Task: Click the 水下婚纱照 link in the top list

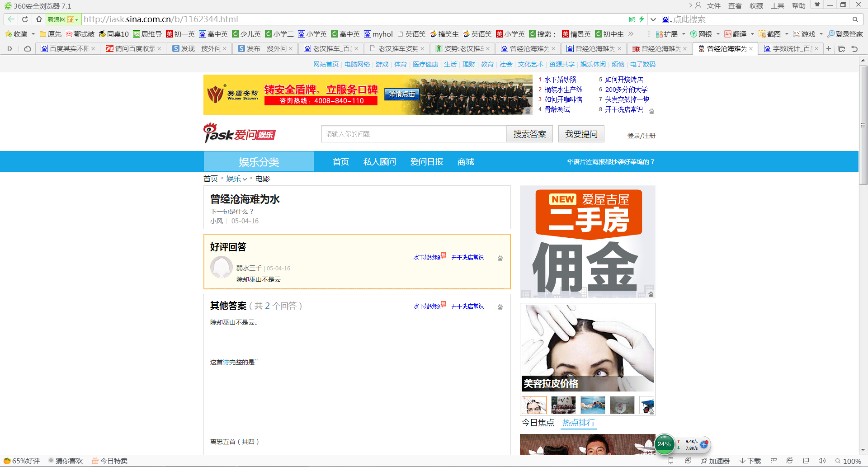Action: (x=560, y=80)
